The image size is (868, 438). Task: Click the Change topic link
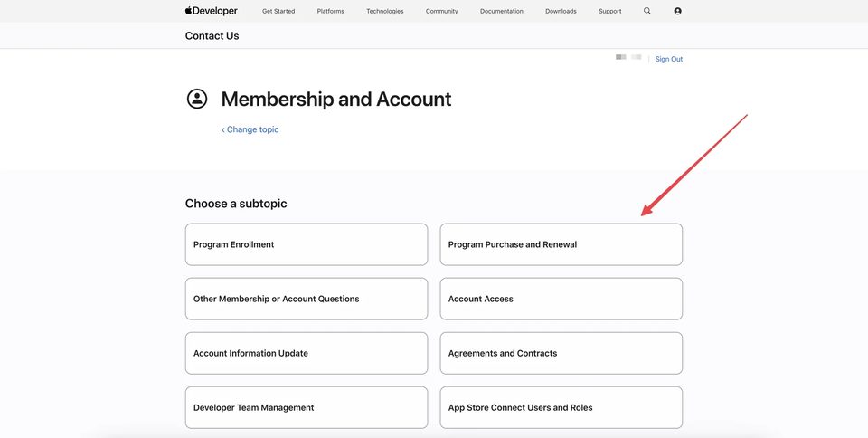[x=250, y=129]
